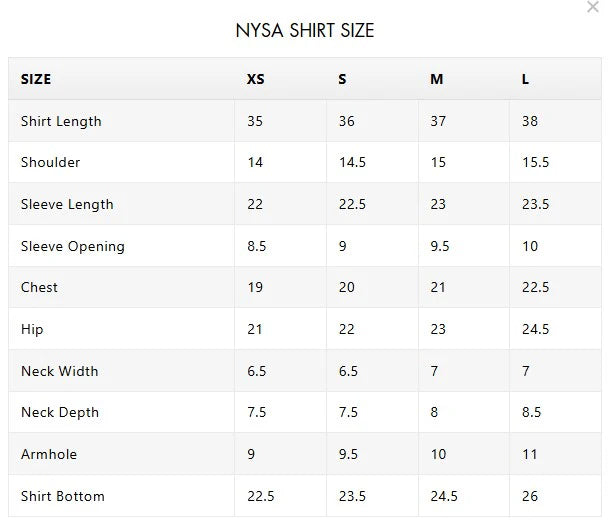Click the Shirt Length row label

point(61,121)
